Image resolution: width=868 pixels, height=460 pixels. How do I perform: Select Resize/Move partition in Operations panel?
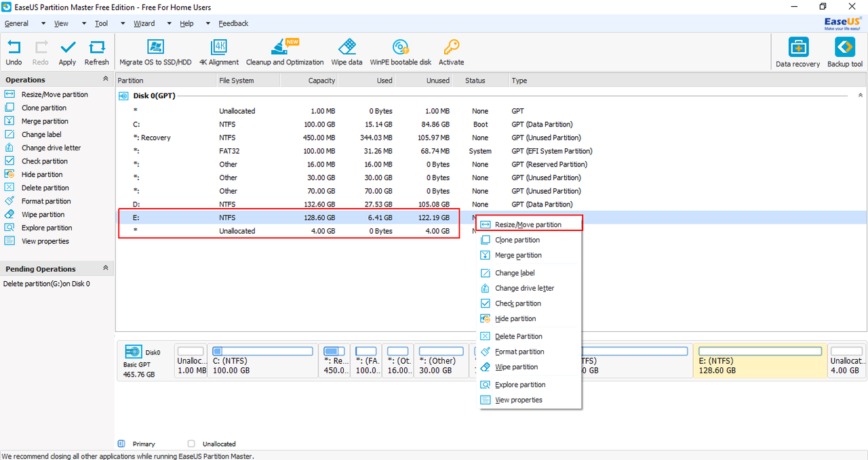(46, 95)
